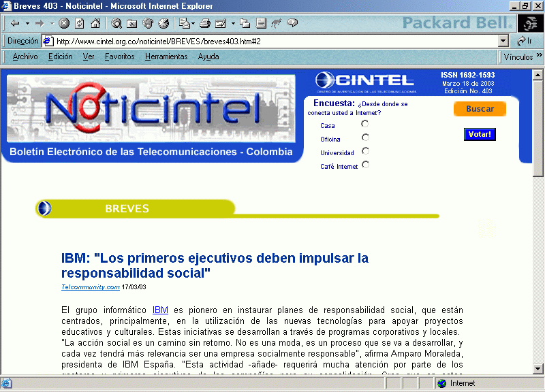Image resolution: width=545 pixels, height=392 pixels.
Task: Click the date 17/03/03 text
Action: coord(134,287)
